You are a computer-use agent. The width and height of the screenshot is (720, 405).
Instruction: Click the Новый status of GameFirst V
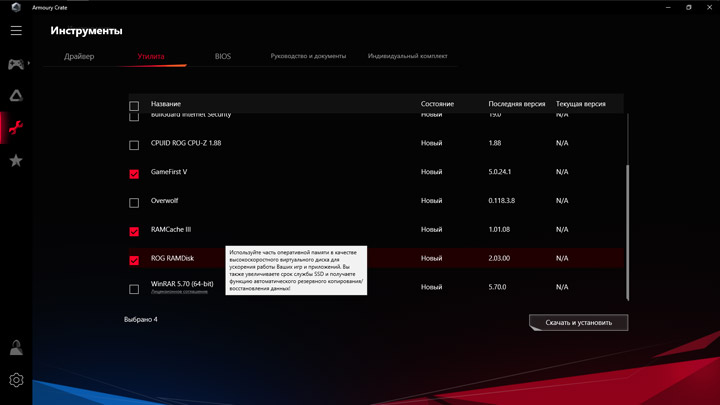[432, 172]
